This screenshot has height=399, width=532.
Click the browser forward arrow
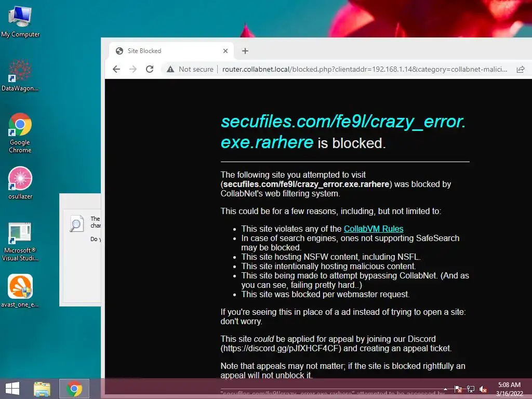[x=133, y=69]
